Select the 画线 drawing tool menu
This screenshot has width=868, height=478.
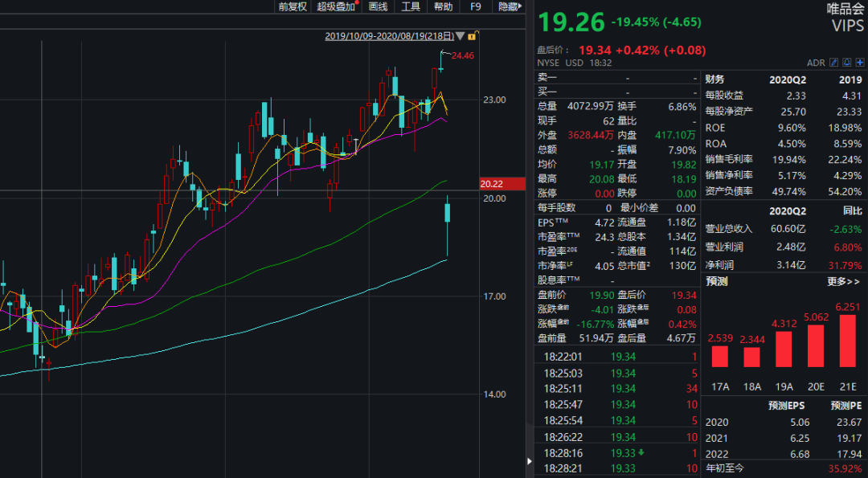pyautogui.click(x=378, y=6)
